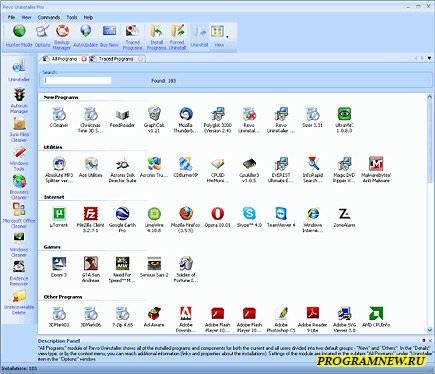Open the File menu
Viewport: 435px width, 374px height.
point(11,17)
